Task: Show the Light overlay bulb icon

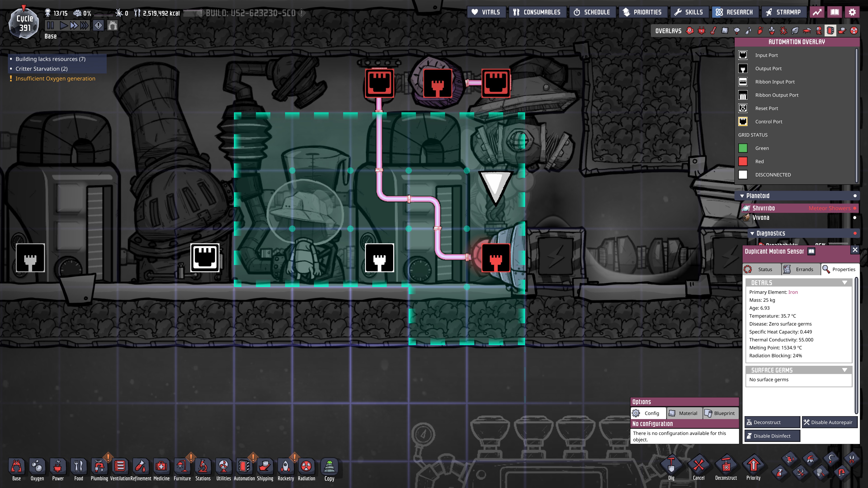Action: (x=737, y=31)
